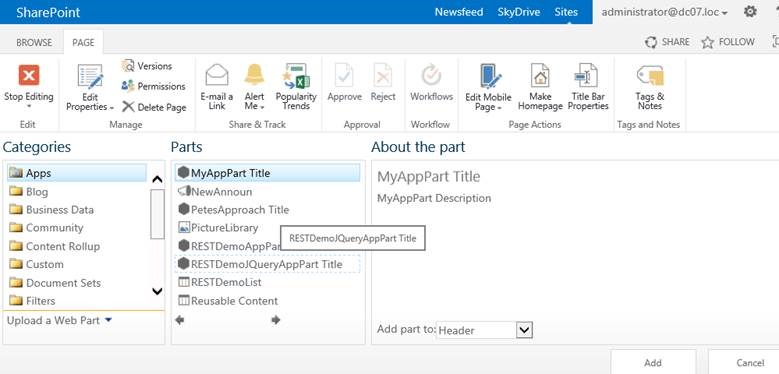
Task: Open page Permissions
Action: point(154,86)
